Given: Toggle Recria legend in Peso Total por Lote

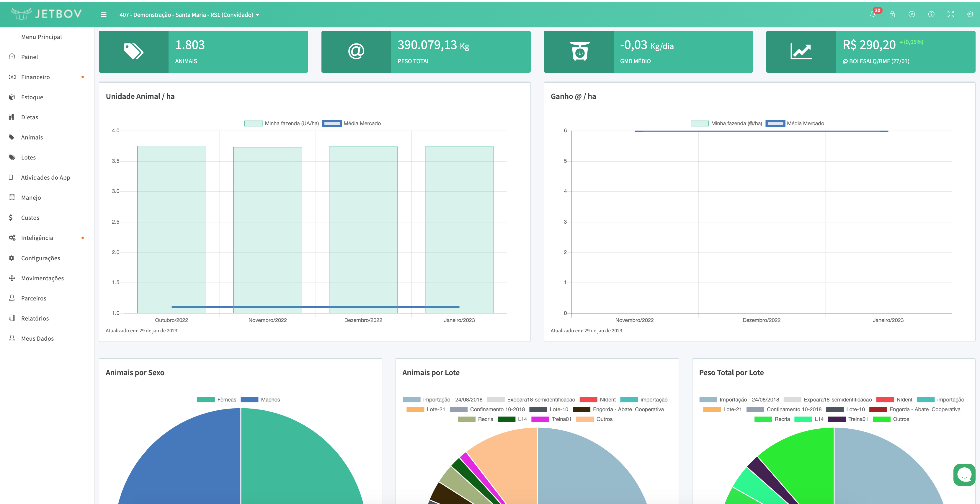Looking at the screenshot, I should pos(772,419).
